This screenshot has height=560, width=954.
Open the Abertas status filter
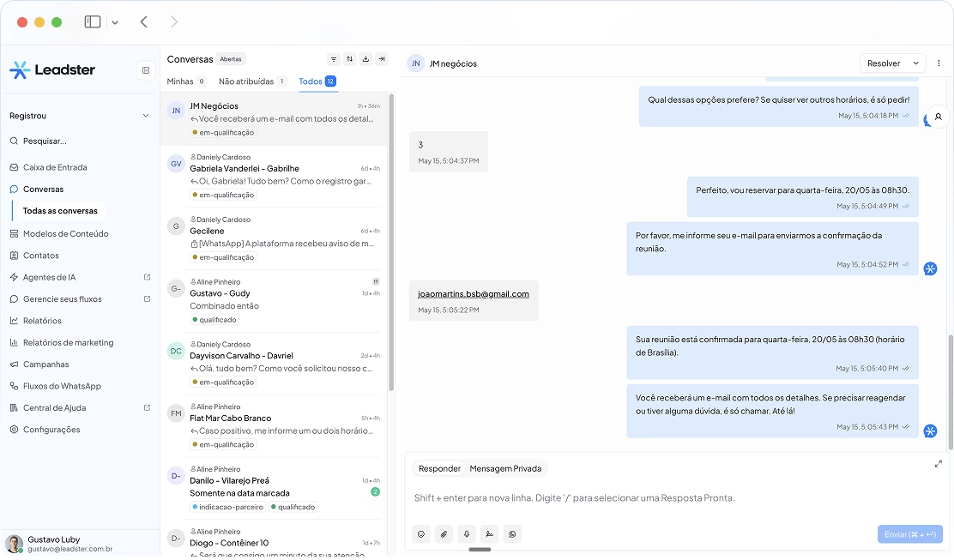point(231,59)
